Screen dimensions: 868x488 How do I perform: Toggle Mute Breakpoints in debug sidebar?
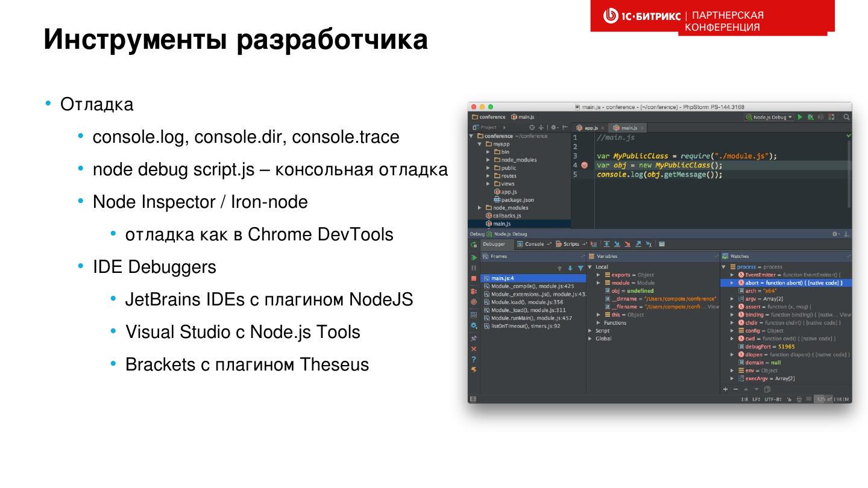(474, 302)
